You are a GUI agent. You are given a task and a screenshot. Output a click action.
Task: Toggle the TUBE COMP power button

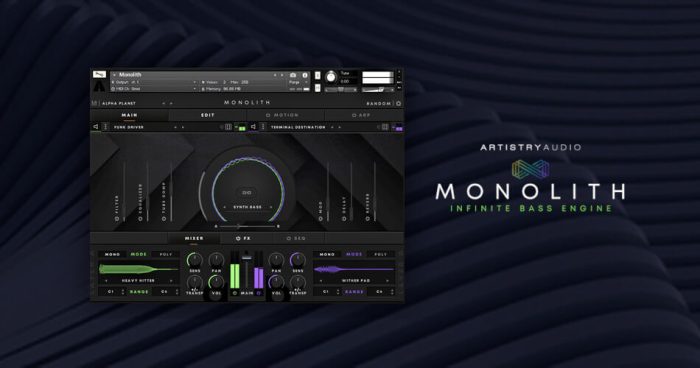[164, 219]
